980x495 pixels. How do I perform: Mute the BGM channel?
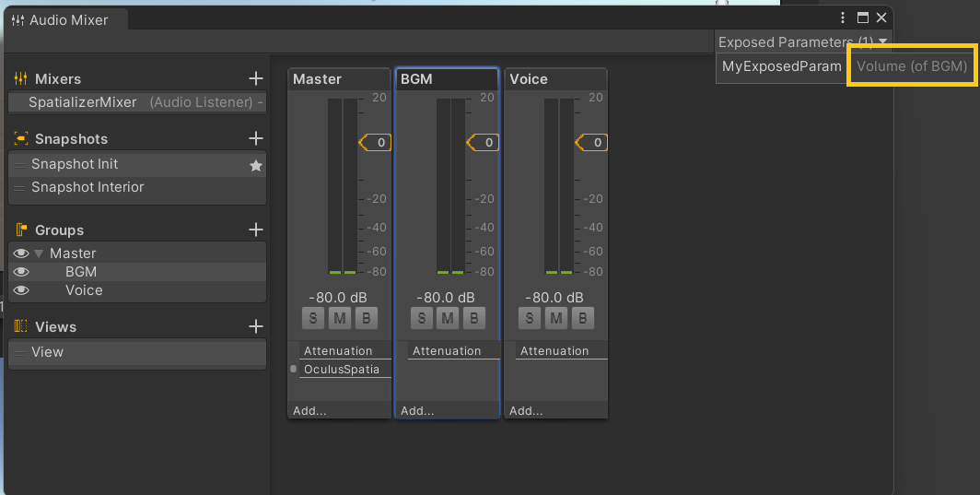(x=448, y=318)
